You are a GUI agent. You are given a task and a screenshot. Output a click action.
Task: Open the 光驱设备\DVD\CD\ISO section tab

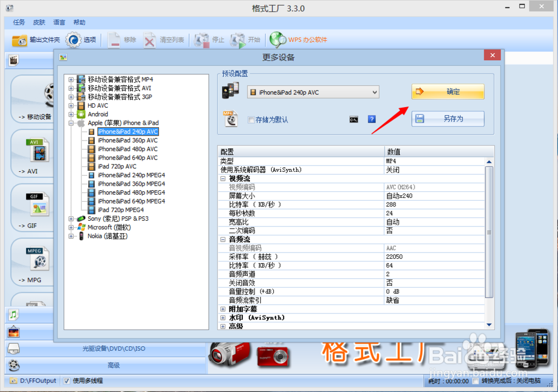click(x=114, y=349)
